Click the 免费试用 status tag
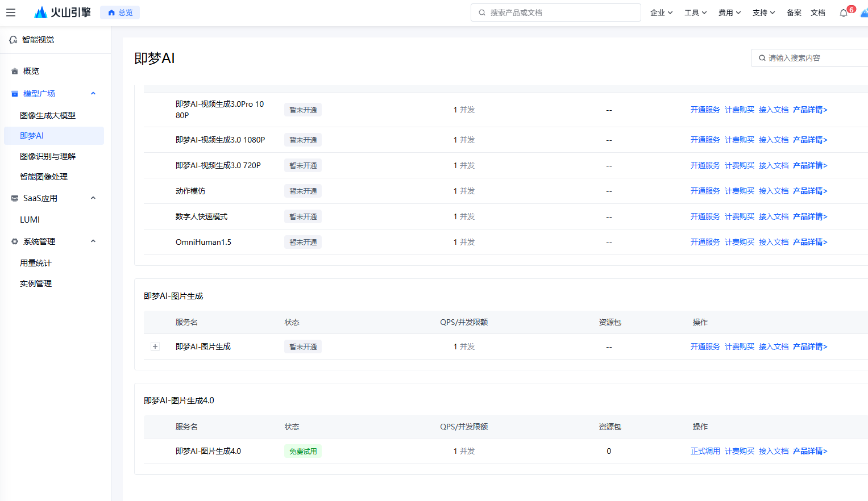The image size is (868, 501). pos(303,451)
